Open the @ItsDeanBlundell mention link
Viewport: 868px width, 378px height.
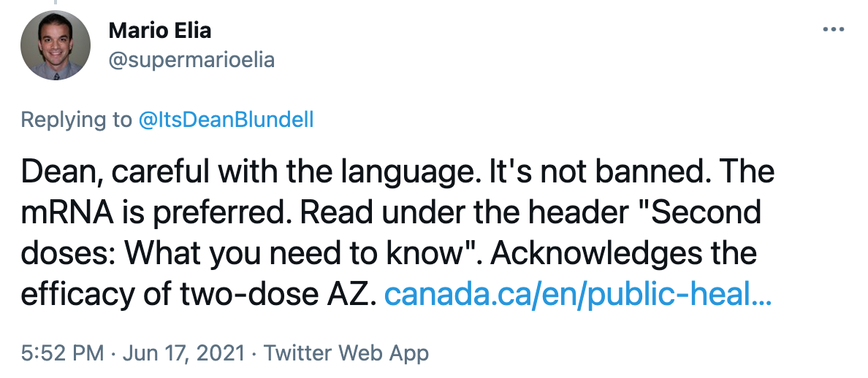226,120
